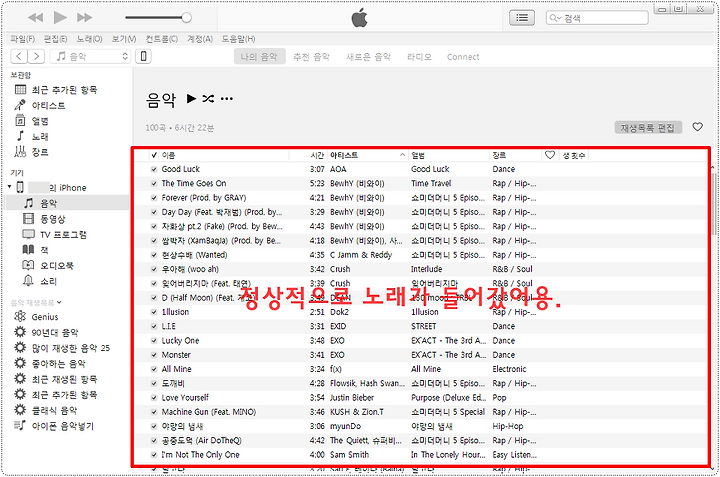This screenshot has width=720, height=477.
Task: Open the more options ellipsis menu
Action: (x=227, y=98)
